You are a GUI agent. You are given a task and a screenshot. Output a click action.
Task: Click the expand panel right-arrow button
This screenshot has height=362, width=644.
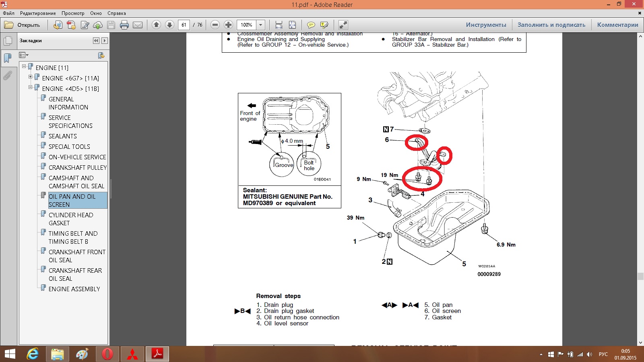(105, 41)
